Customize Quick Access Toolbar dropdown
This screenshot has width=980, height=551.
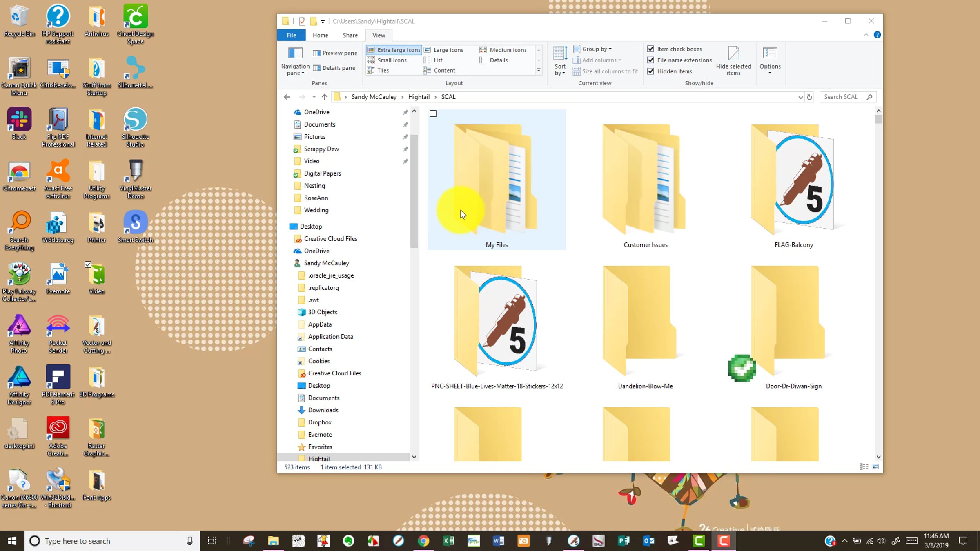323,22
